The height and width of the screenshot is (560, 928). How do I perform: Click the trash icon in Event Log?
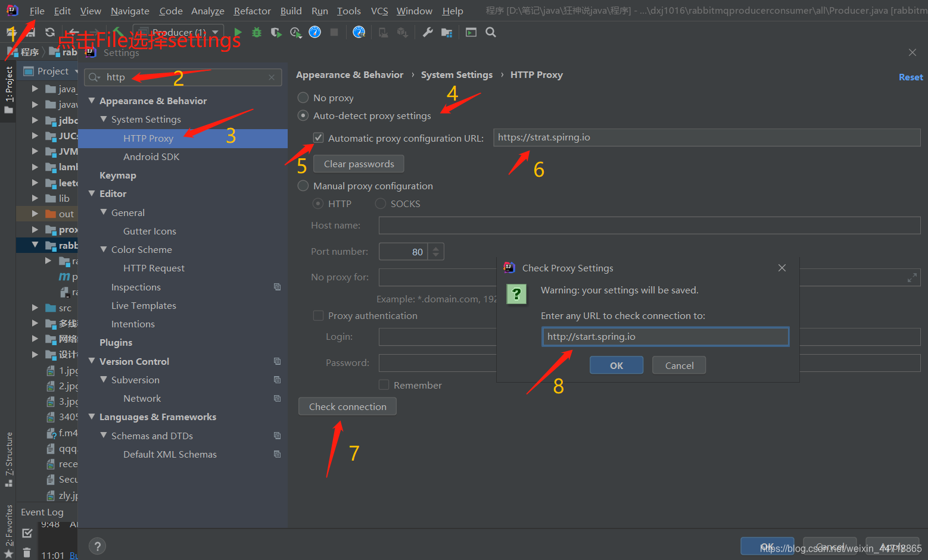pyautogui.click(x=27, y=552)
